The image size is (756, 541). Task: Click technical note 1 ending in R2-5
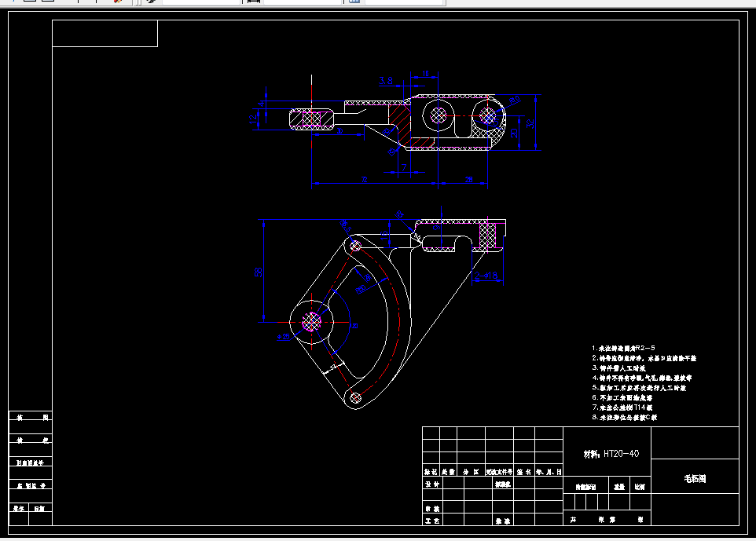click(x=623, y=348)
